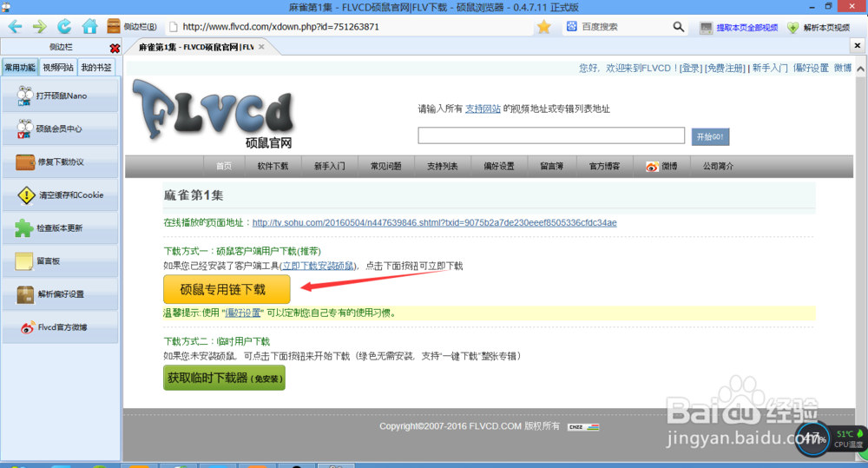Click the video address input field

(x=551, y=135)
